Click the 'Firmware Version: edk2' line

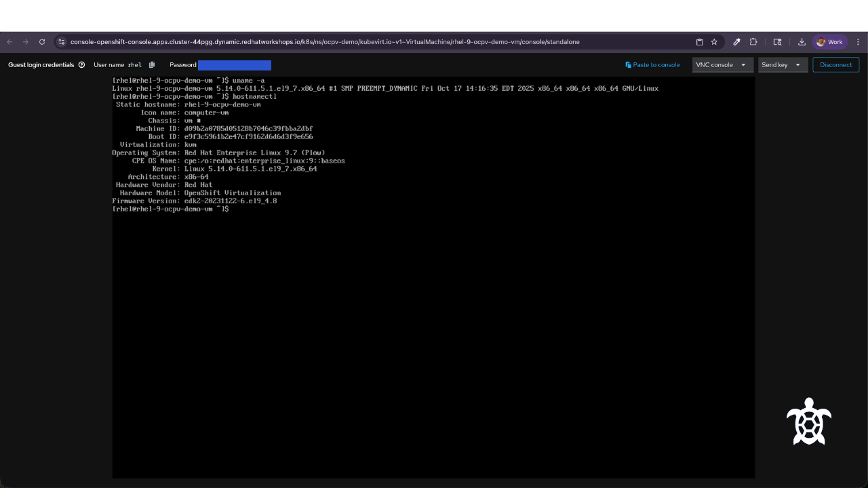[195, 201]
